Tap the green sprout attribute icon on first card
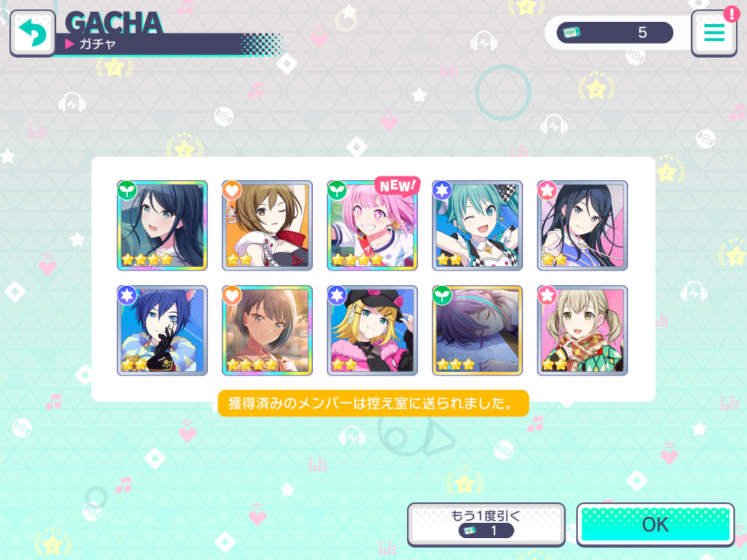Viewport: 747px width, 560px height. tap(127, 190)
